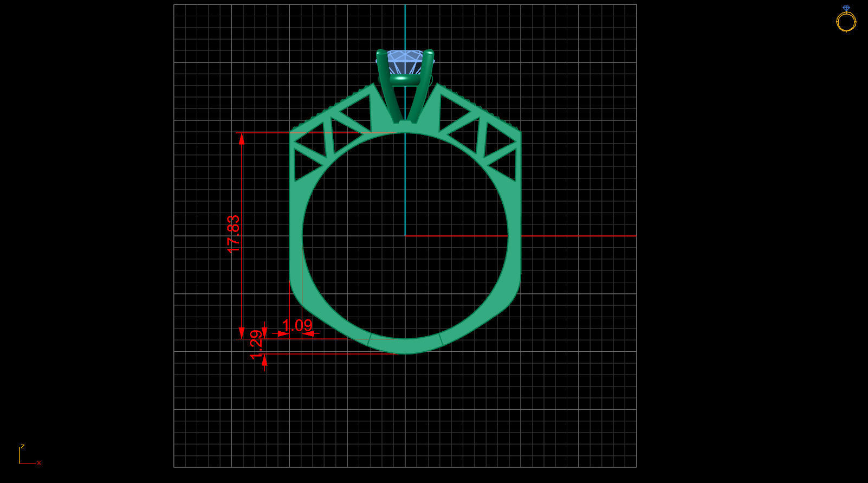
Task: Click the gold ring icon with blue gem
Action: [x=846, y=19]
